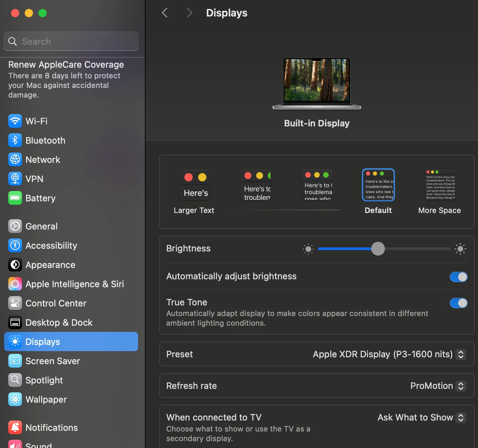Click the Search field in sidebar
478x448 pixels.
coord(71,41)
